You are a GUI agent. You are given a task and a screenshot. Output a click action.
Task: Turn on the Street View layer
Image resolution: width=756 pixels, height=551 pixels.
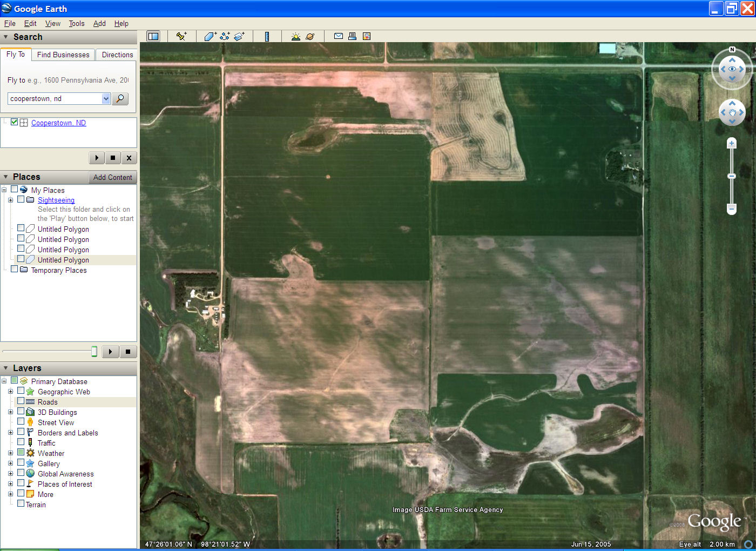pyautogui.click(x=21, y=421)
